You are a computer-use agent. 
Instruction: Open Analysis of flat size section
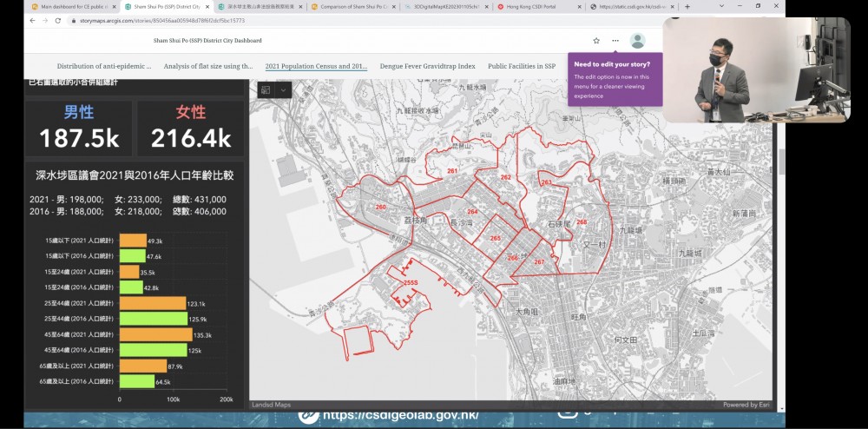point(208,66)
